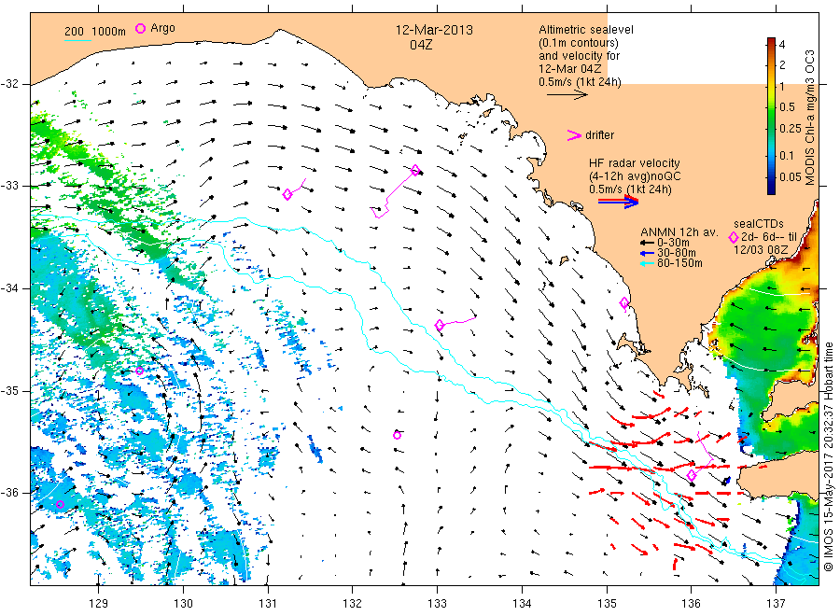This screenshot has width=840, height=616.
Task: Click the '2d- 6d-- til' text
Action: pos(769,237)
